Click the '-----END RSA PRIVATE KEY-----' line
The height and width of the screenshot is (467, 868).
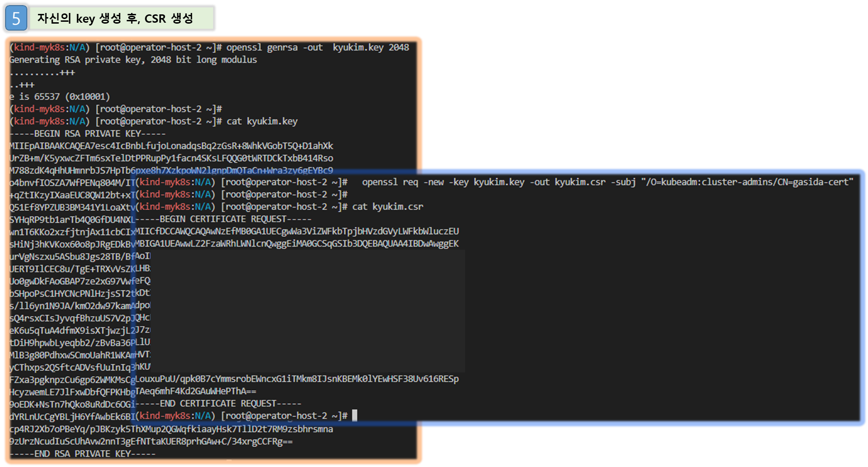82,454
